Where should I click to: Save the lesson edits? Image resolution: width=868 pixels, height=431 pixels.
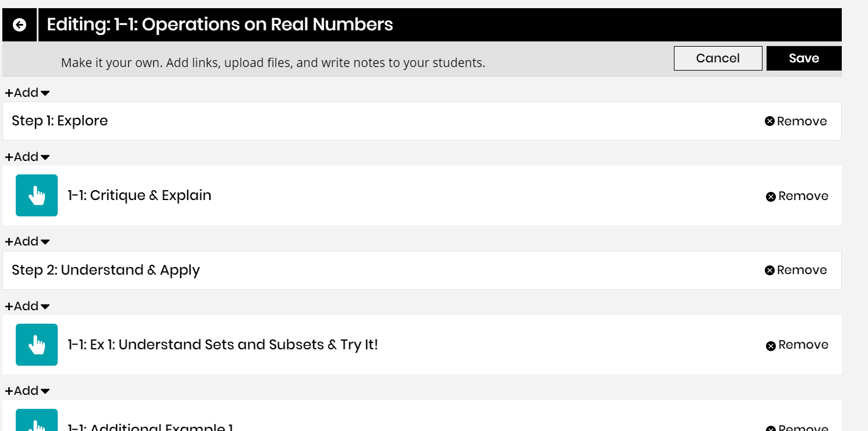804,58
